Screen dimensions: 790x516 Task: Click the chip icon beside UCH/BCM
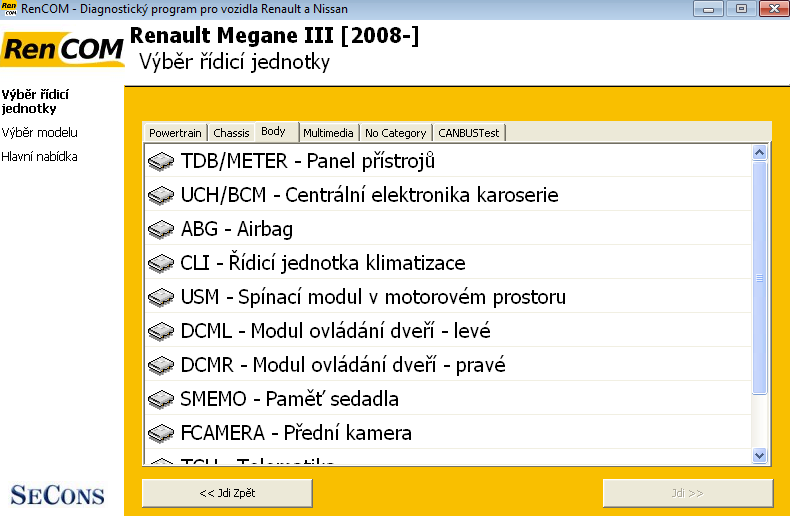161,195
